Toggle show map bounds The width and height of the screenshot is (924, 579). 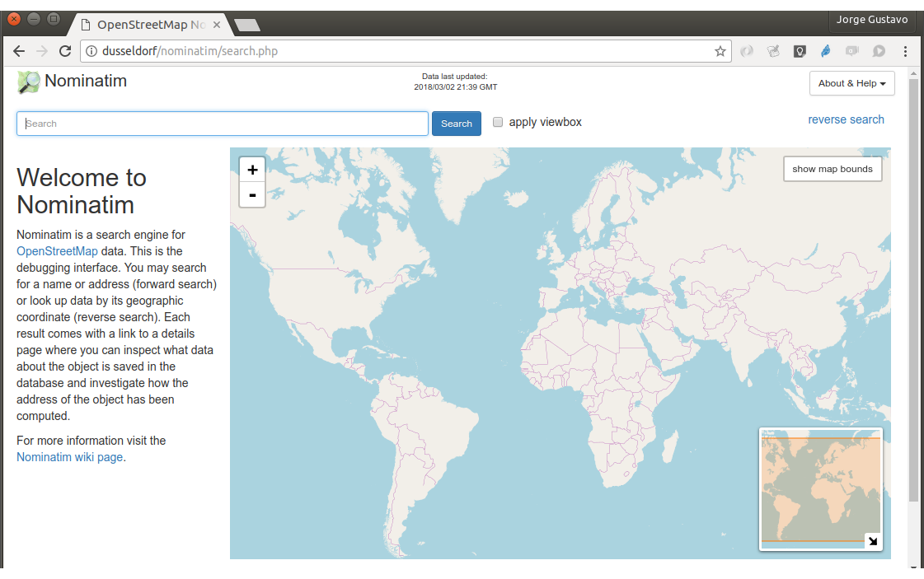pos(832,169)
